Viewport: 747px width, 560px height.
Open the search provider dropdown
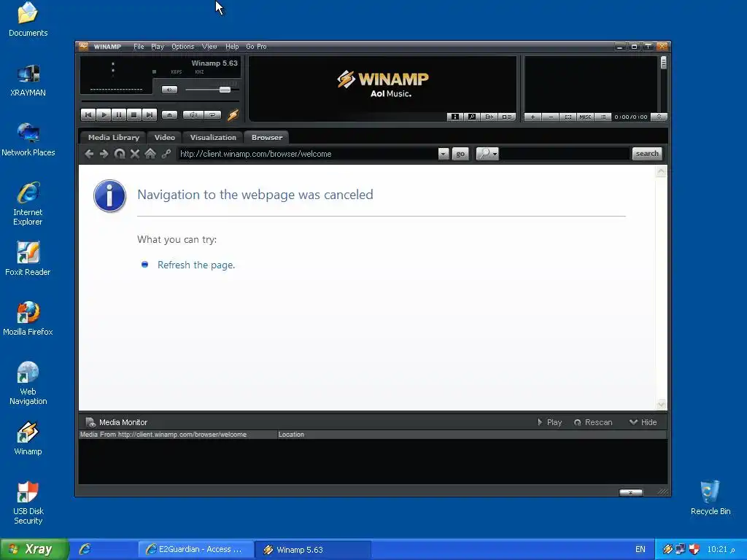point(487,154)
